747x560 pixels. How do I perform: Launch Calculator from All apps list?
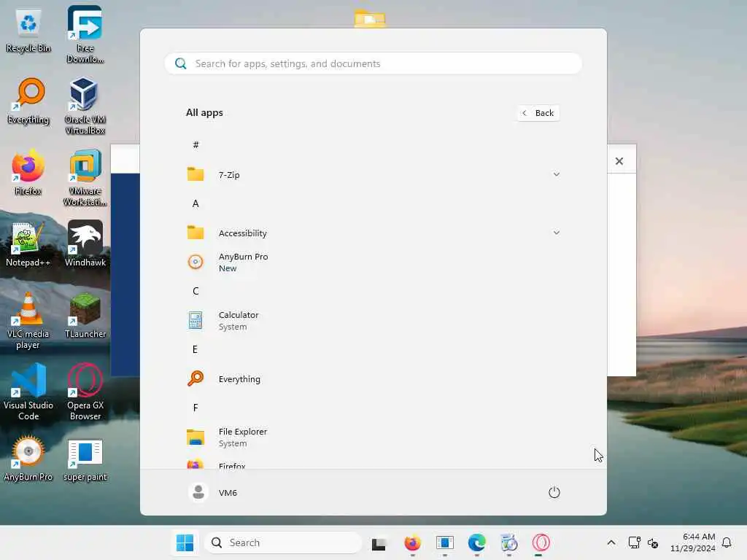point(373,321)
